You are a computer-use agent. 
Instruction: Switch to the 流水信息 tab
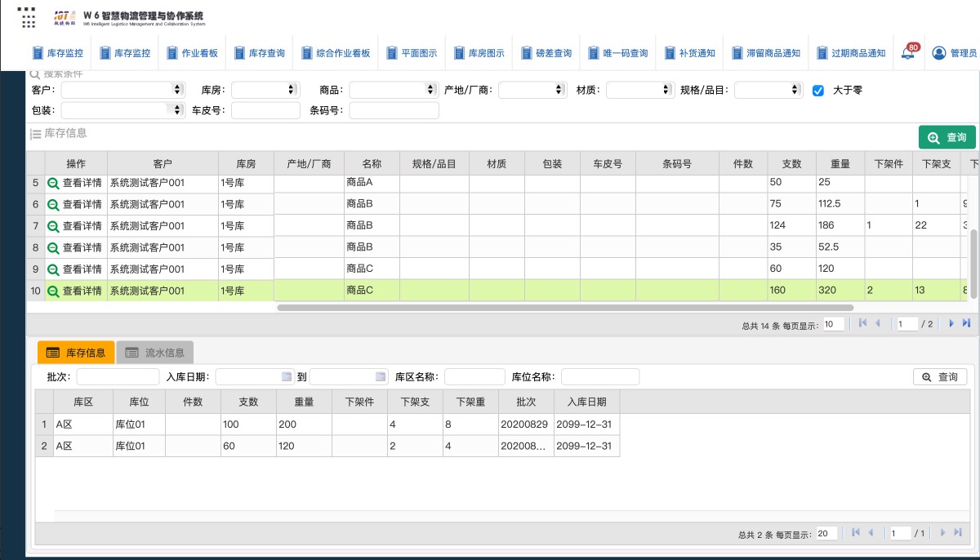(x=155, y=353)
